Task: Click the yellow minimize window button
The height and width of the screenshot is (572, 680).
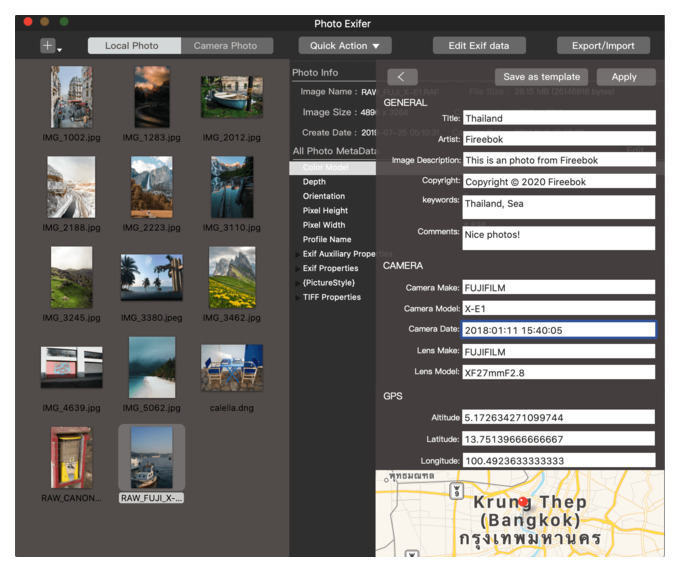Action: pyautogui.click(x=45, y=21)
